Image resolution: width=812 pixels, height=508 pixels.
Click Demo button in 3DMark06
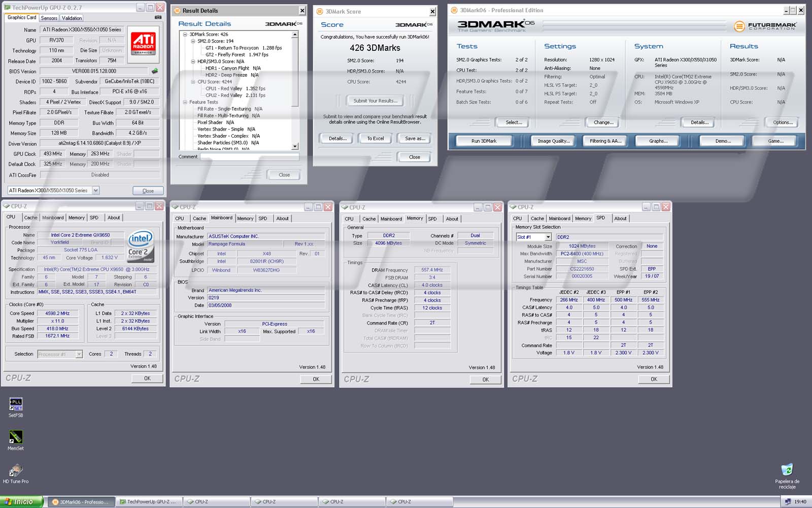coord(723,141)
